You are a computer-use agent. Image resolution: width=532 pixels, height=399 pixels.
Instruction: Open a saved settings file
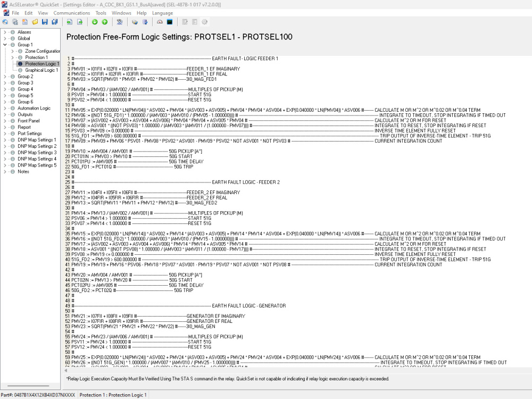point(35,22)
